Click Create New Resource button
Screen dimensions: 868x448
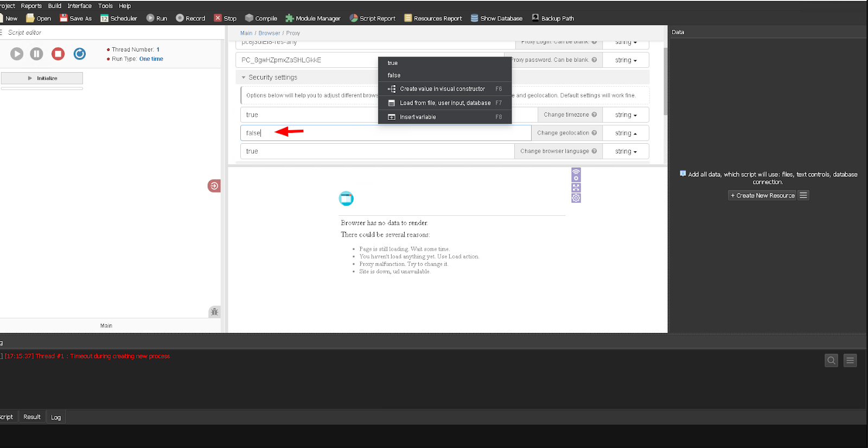click(x=762, y=196)
